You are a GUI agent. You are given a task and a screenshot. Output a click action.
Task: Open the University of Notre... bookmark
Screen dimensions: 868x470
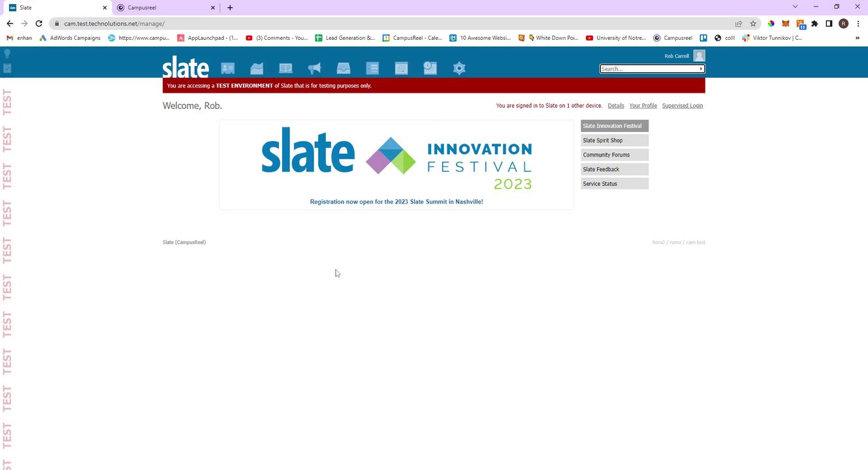pos(616,38)
